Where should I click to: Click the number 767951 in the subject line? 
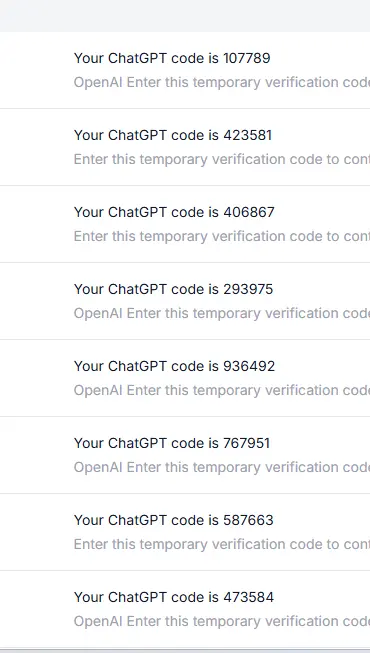click(x=247, y=443)
